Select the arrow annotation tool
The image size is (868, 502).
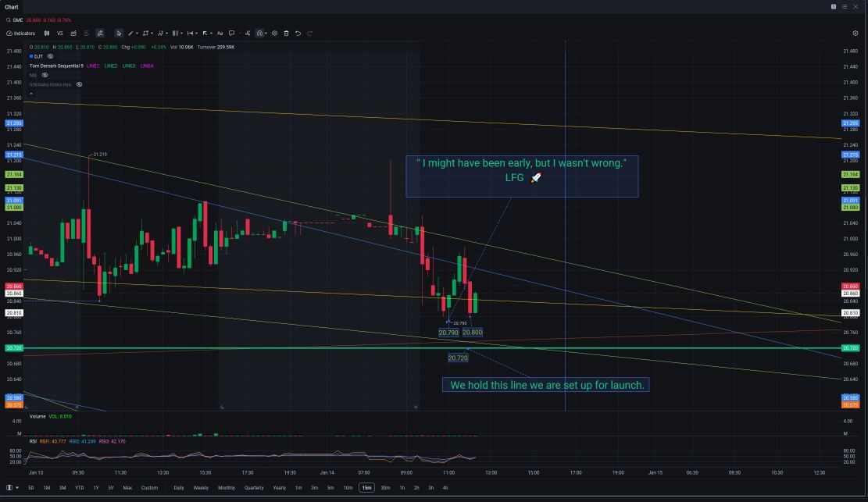pyautogui.click(x=205, y=34)
